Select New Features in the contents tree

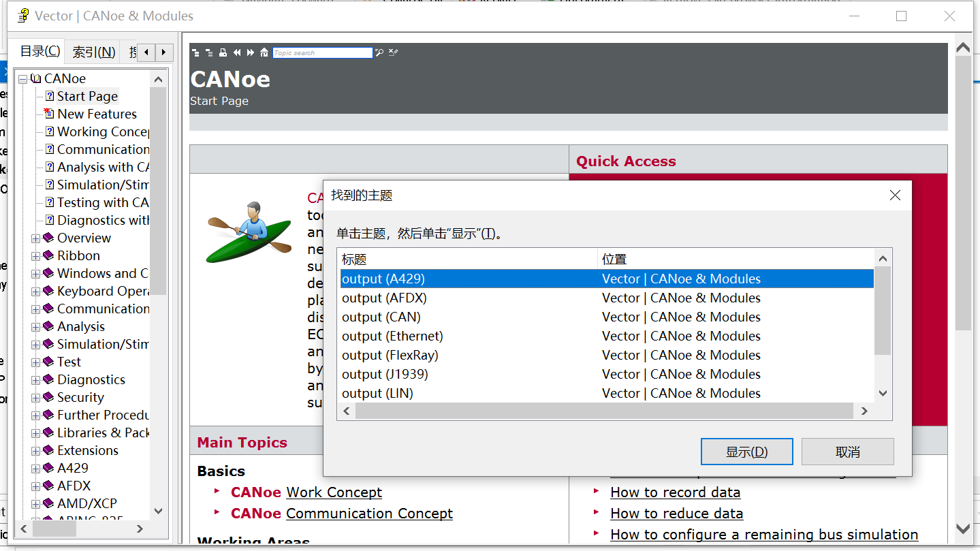[97, 114]
